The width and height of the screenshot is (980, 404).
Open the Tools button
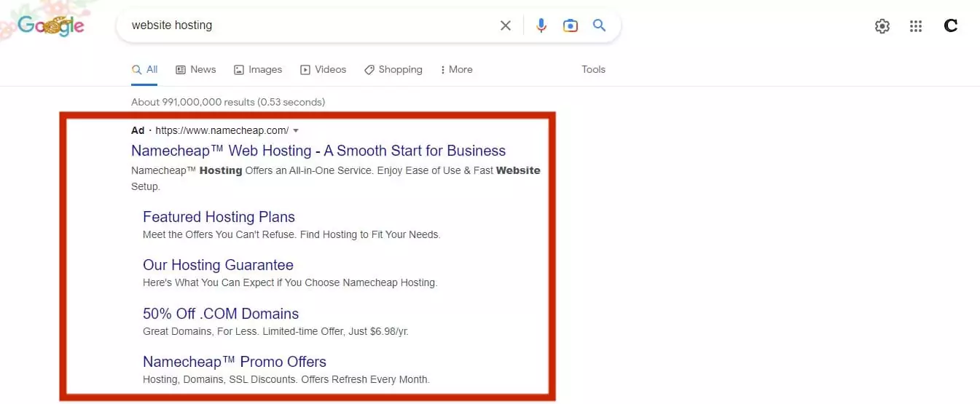[x=593, y=70]
